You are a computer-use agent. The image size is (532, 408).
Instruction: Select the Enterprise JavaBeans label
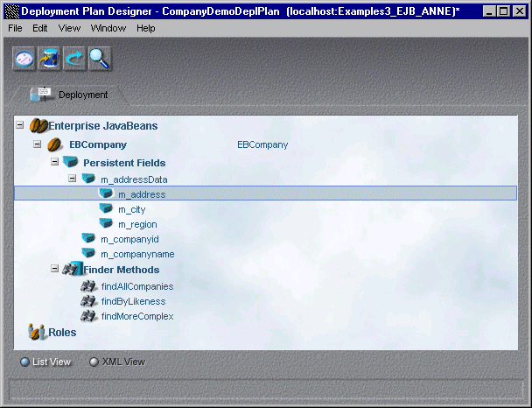102,126
